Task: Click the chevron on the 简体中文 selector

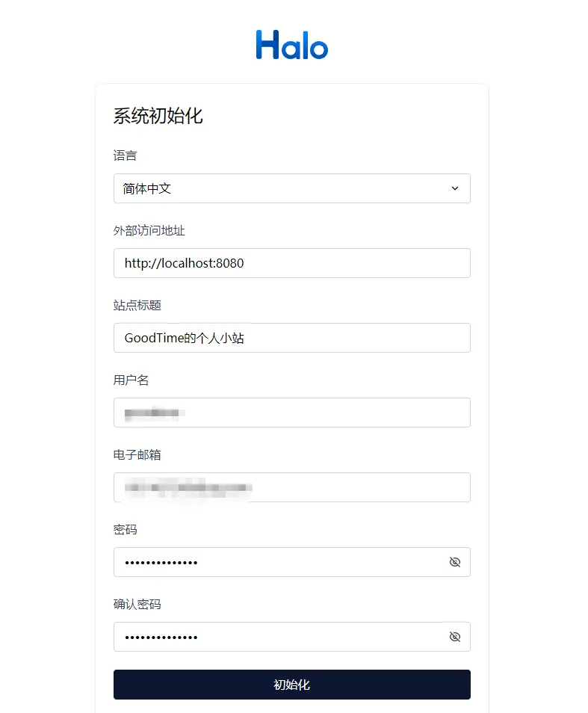Action: 454,188
